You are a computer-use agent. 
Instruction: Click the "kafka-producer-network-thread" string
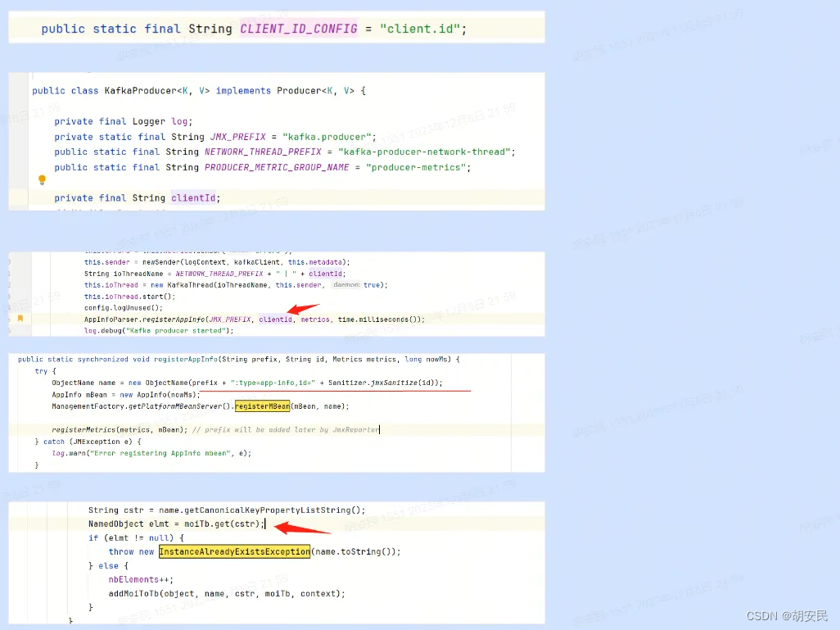[424, 152]
